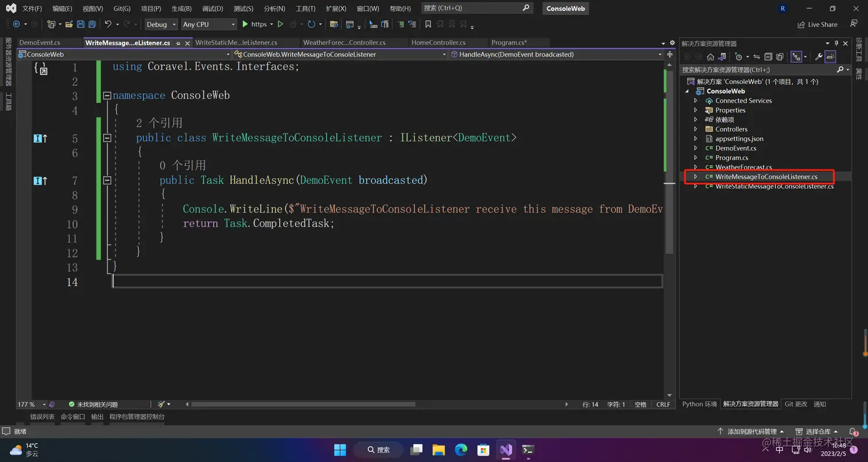The width and height of the screenshot is (868, 462).
Task: Click the Undo arrow icon
Action: pos(108,24)
